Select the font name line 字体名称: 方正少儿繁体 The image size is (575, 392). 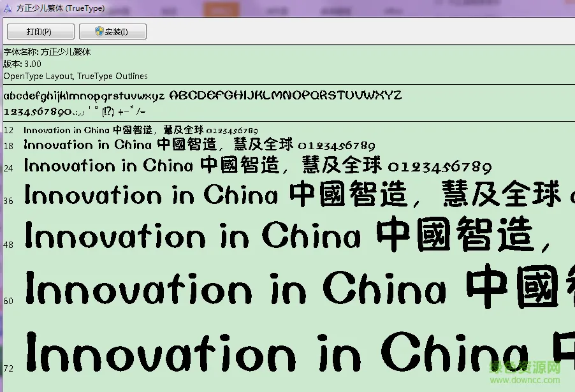[47, 52]
